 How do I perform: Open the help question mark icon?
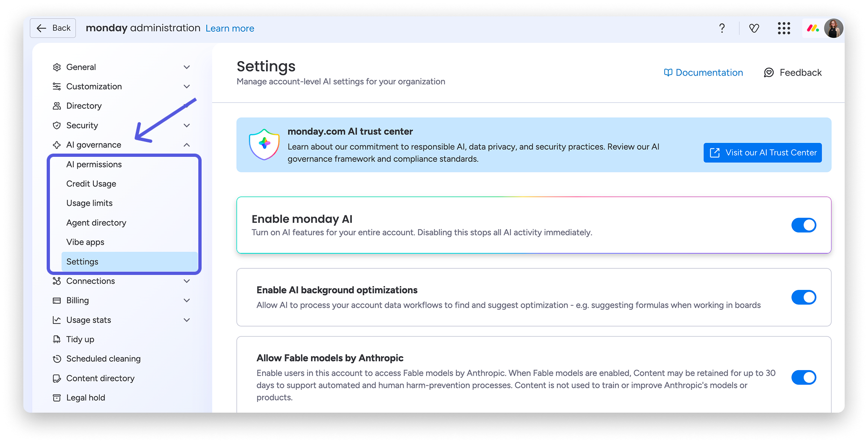pyautogui.click(x=722, y=28)
